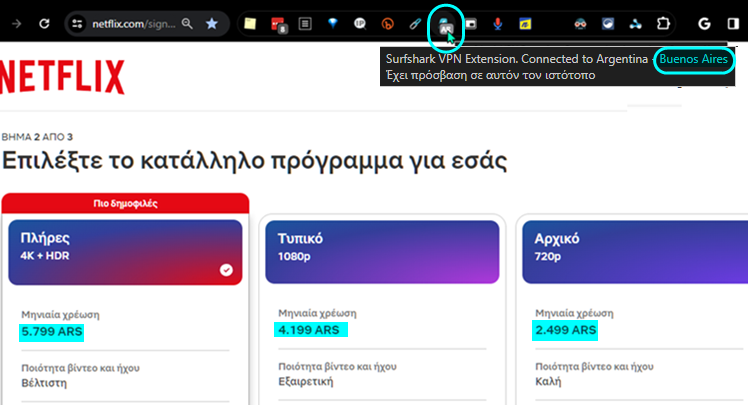This screenshot has width=748, height=405.
Task: Select the Αρχικό 720p plan
Action: pyautogui.click(x=635, y=252)
